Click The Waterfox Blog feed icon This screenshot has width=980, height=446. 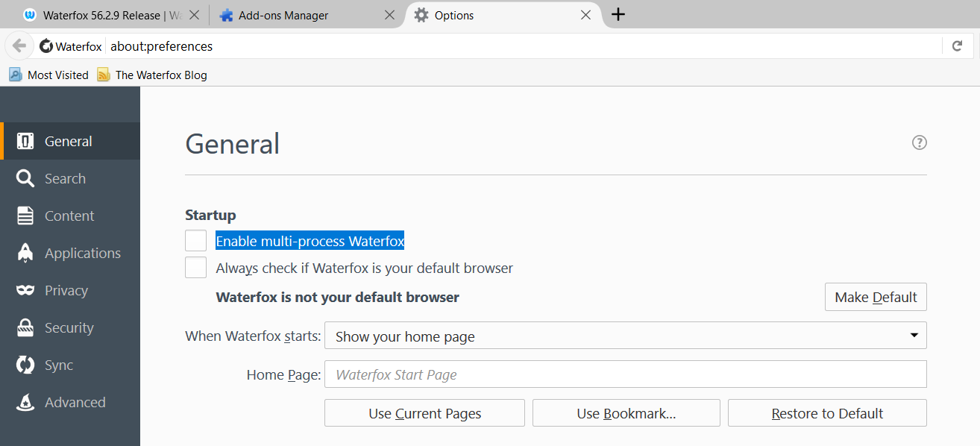(103, 75)
